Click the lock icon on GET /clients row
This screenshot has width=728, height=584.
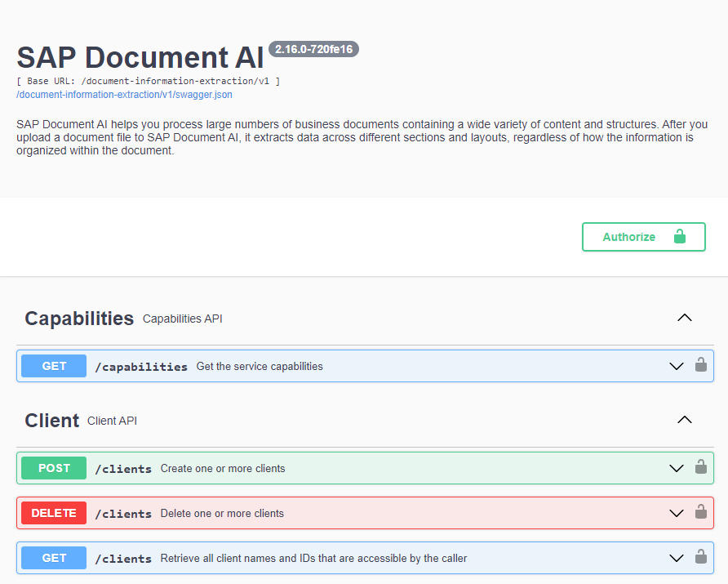(x=700, y=556)
